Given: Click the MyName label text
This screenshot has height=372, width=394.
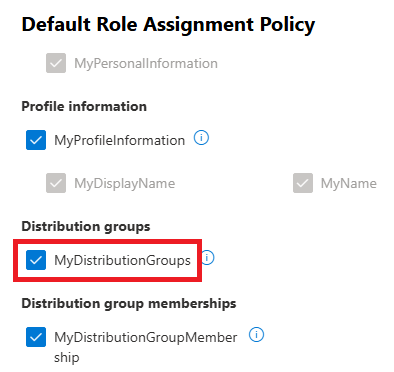Looking at the screenshot, I should 349,183.
